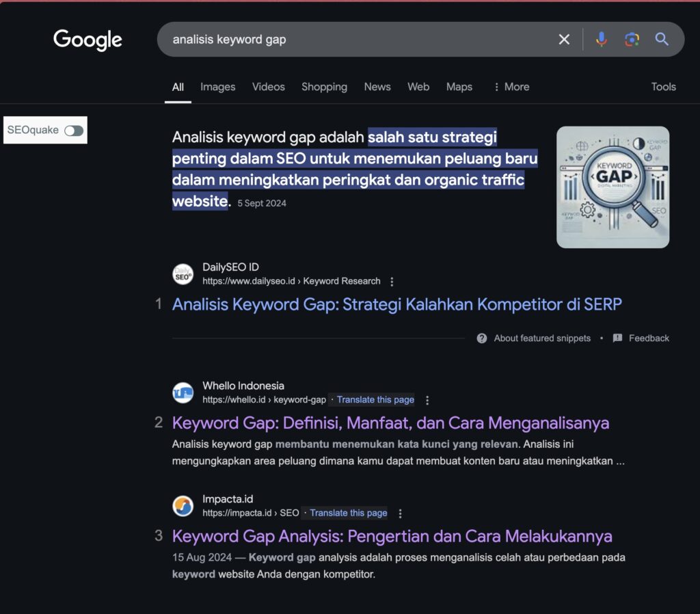This screenshot has height=614, width=700.
Task: Open Whello Indonesia result options menu
Action: click(427, 400)
